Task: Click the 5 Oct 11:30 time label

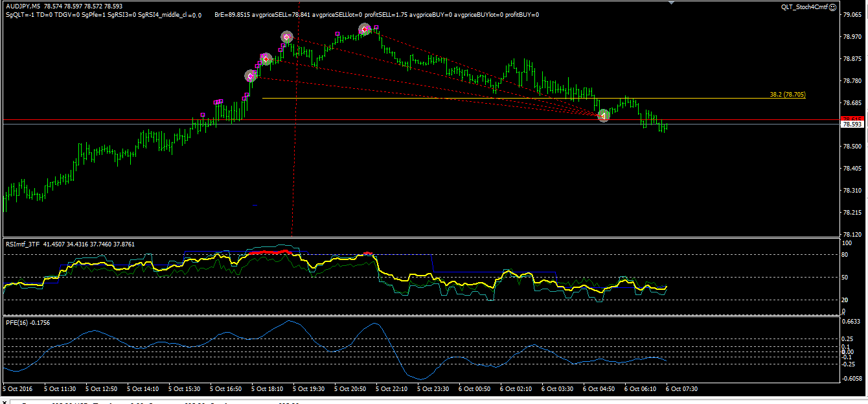Action: tap(60, 389)
